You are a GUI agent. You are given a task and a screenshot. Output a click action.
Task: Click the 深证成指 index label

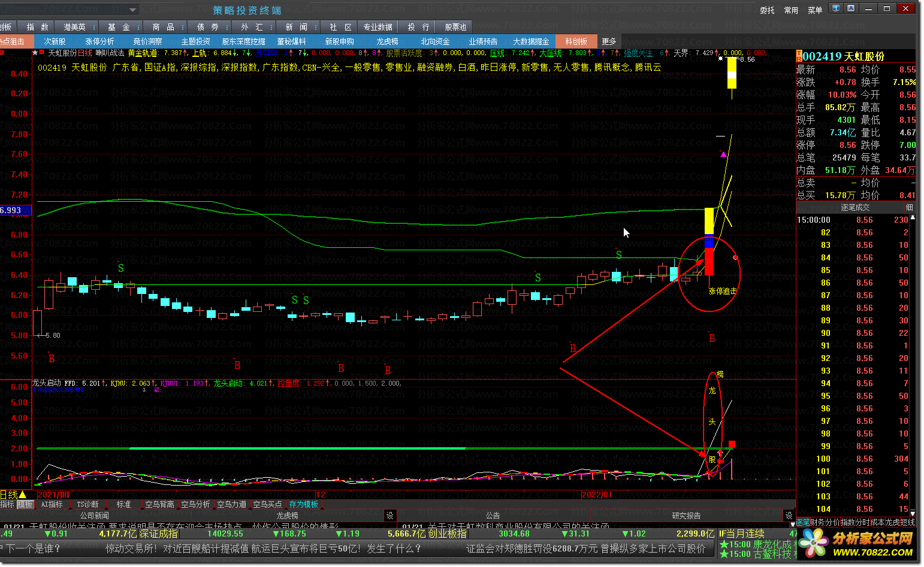(x=158, y=533)
